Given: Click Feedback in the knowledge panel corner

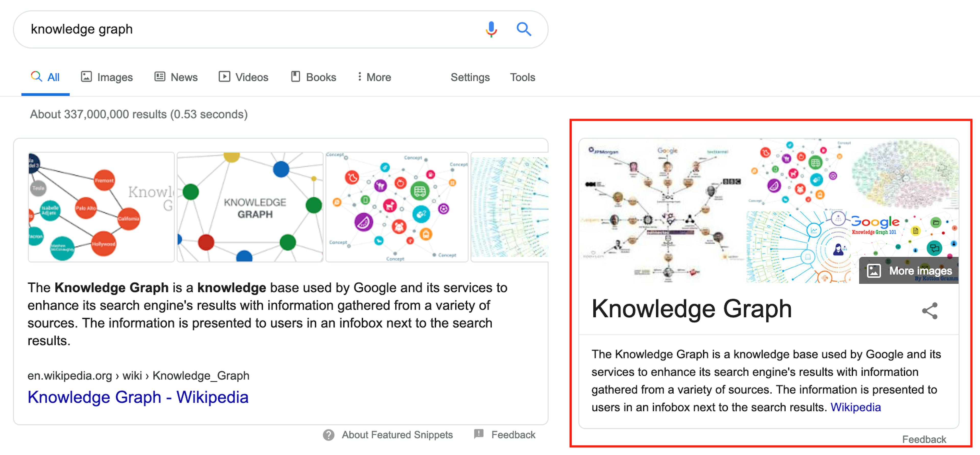Looking at the screenshot, I should pos(924,439).
